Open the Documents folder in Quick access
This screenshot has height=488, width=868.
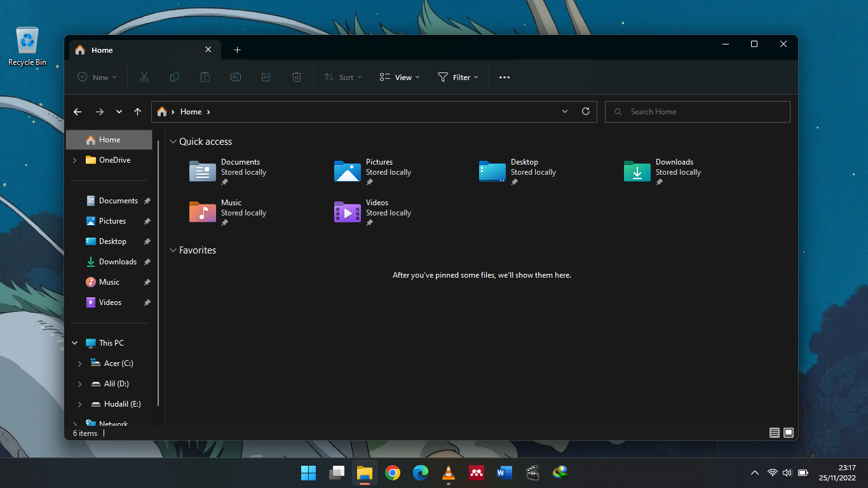click(229, 172)
